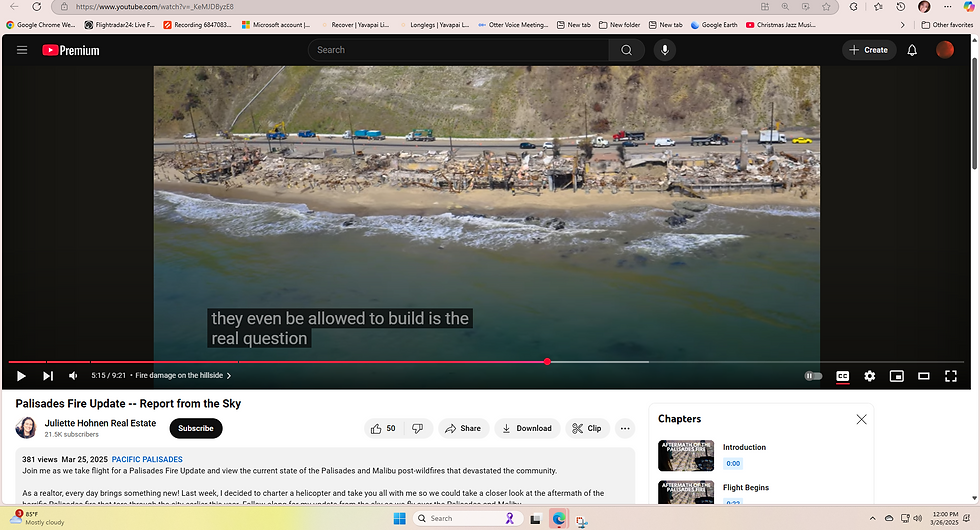Screen dimensions: 980x530
Task: Open the Flightradar24 bookmark
Action: [119, 25]
